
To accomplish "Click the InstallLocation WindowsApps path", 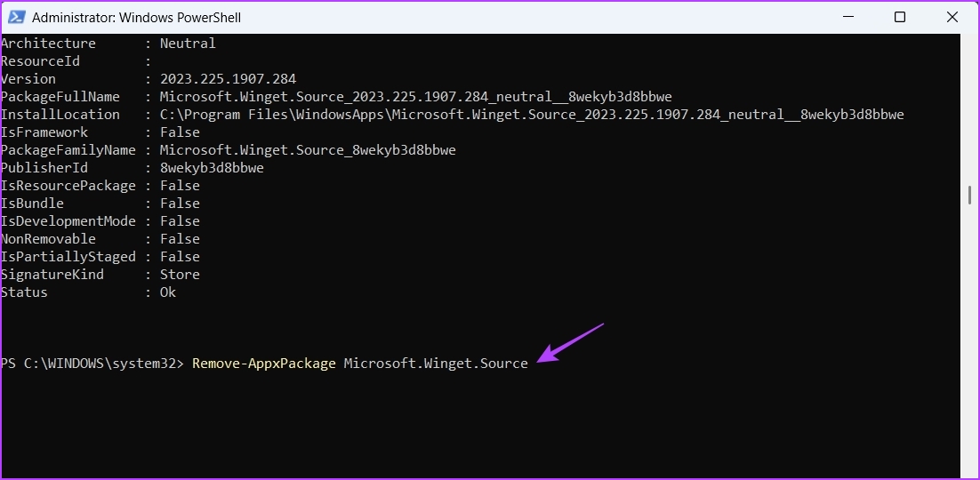I will pyautogui.click(x=531, y=115).
